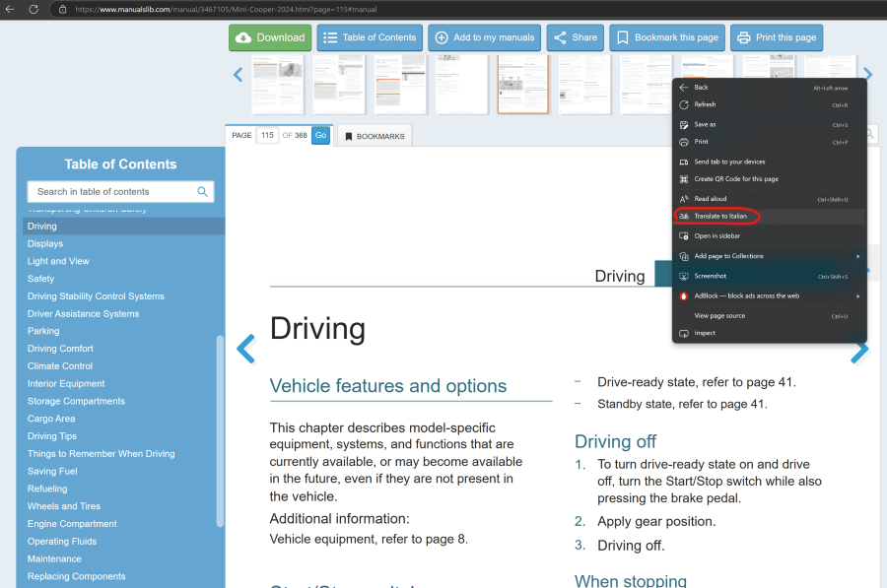
Task: Click the table of contents scrollbar
Action: (x=220, y=433)
